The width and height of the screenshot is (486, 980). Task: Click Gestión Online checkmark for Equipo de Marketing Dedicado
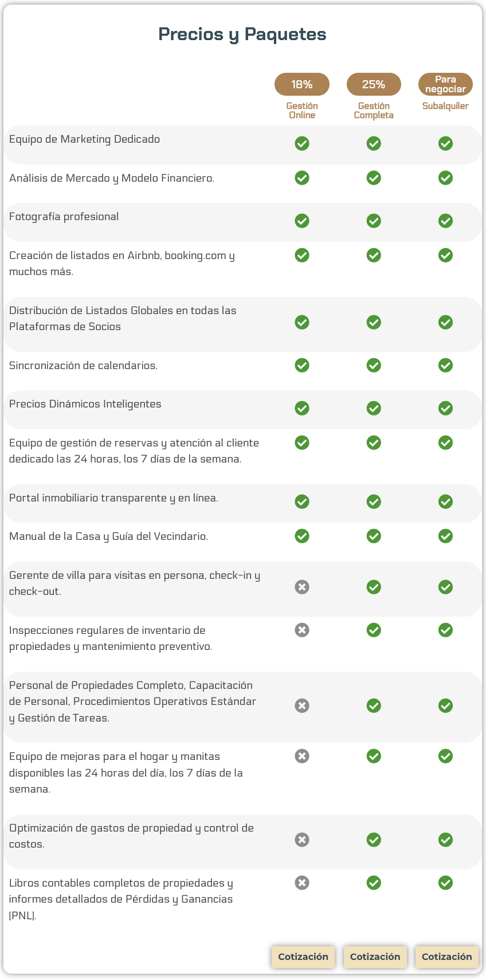pyautogui.click(x=302, y=143)
